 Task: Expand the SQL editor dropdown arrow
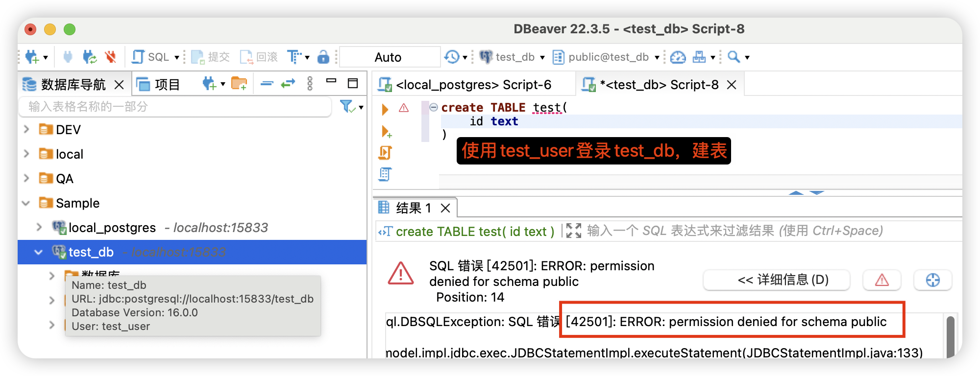pyautogui.click(x=176, y=58)
